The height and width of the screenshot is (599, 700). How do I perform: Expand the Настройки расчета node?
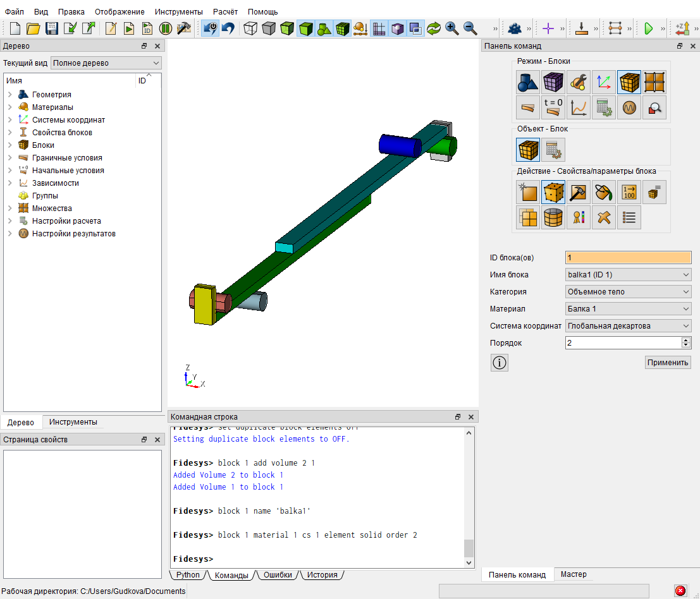click(x=10, y=221)
